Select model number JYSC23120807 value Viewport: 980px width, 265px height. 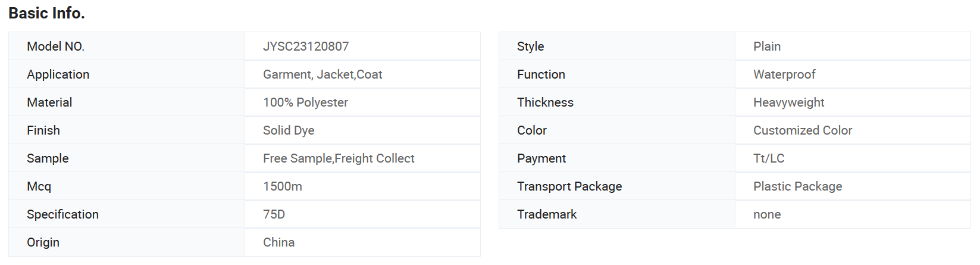(306, 46)
